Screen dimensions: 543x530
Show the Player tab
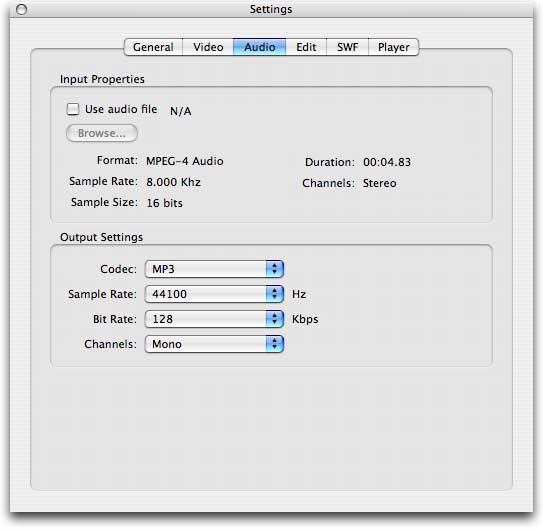(x=394, y=47)
